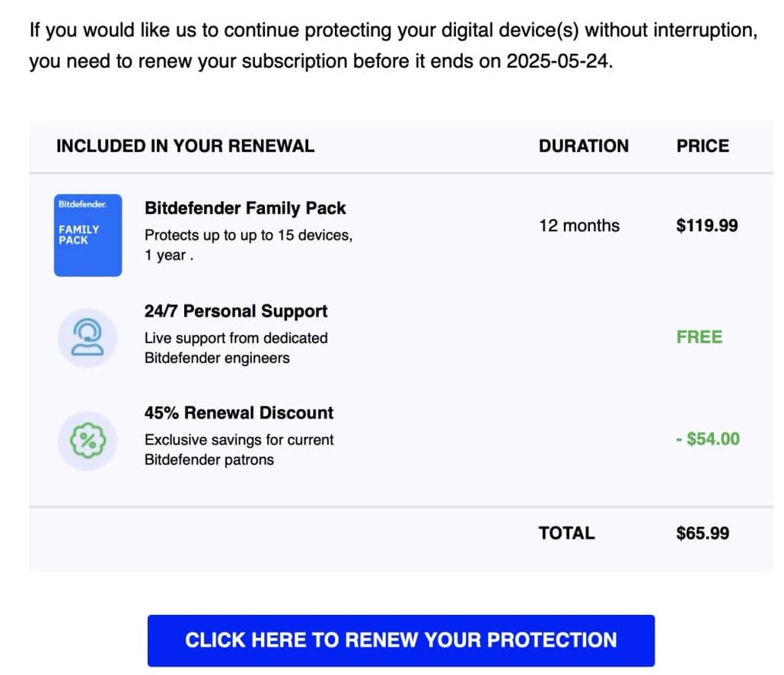Click the $119.99 price entry
784x675 pixels.
point(706,225)
